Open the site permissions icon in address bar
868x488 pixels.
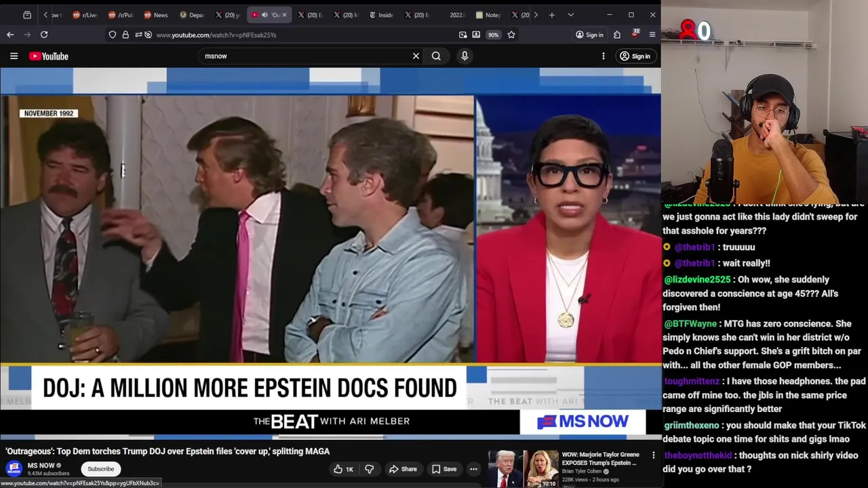click(x=138, y=35)
